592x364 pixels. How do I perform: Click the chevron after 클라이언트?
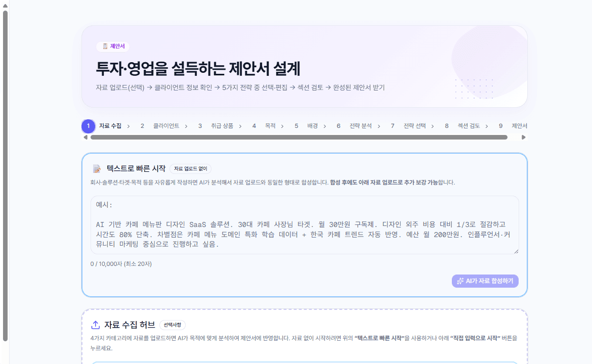186,126
